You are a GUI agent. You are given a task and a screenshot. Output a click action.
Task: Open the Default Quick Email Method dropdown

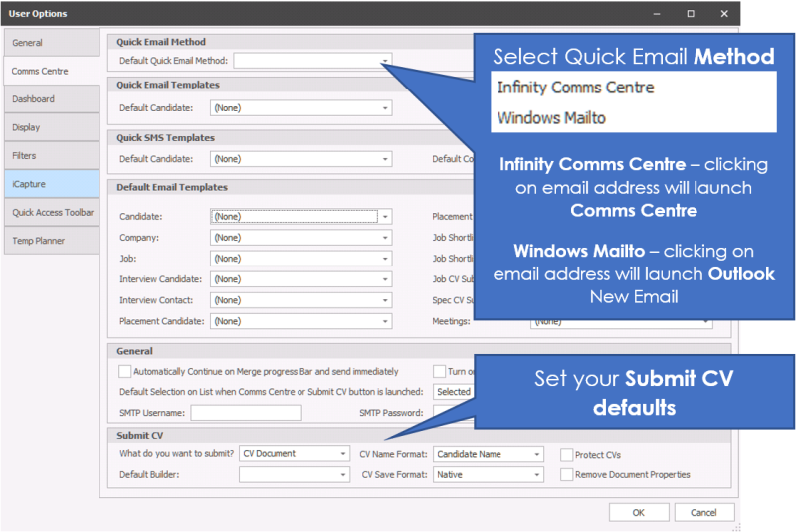(384, 61)
